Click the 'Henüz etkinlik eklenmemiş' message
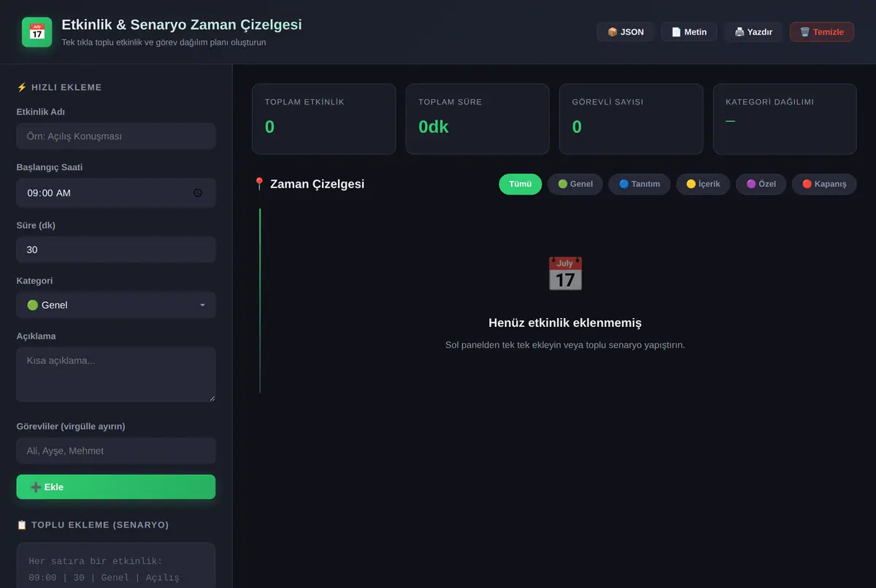The image size is (876, 588). (565, 322)
